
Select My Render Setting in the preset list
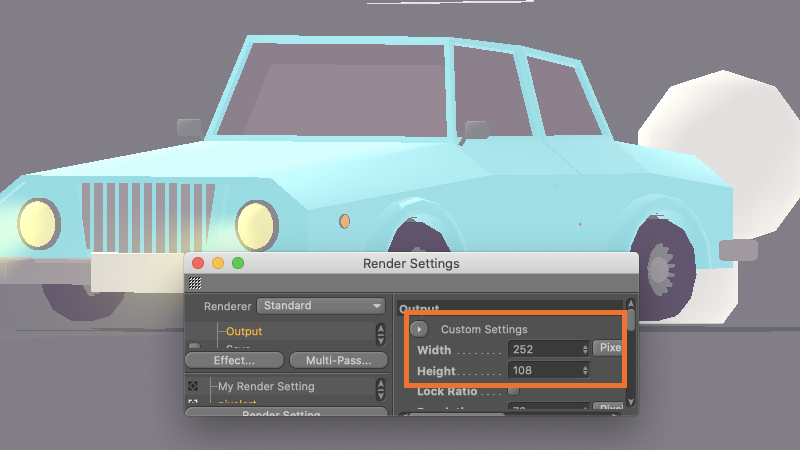tap(266, 386)
